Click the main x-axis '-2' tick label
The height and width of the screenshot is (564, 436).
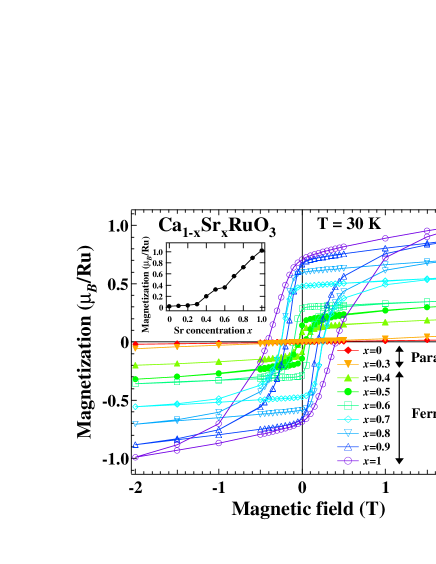click(x=136, y=487)
